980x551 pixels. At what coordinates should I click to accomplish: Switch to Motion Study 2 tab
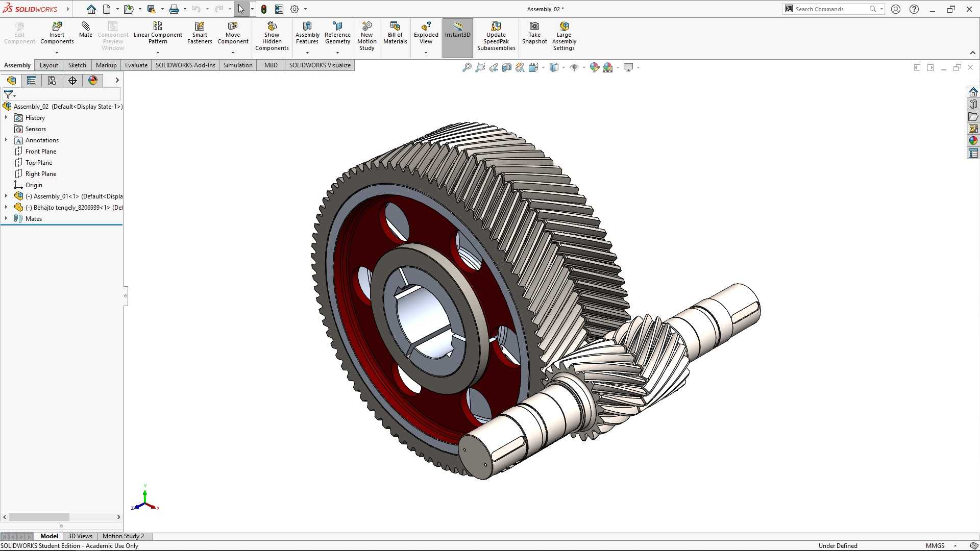[123, 536]
